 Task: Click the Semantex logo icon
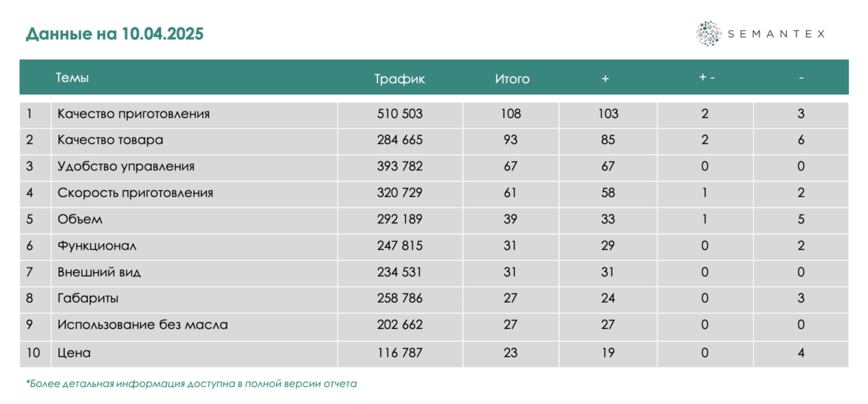coord(709,34)
